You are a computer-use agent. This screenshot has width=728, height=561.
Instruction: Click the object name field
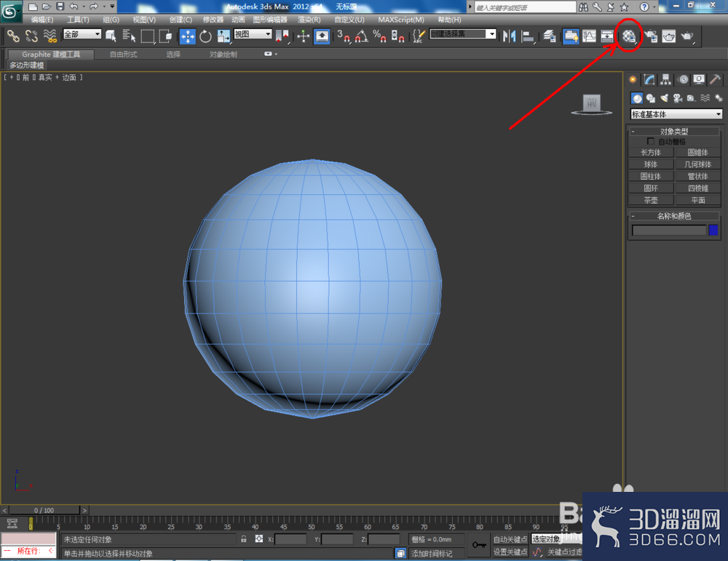(x=668, y=230)
